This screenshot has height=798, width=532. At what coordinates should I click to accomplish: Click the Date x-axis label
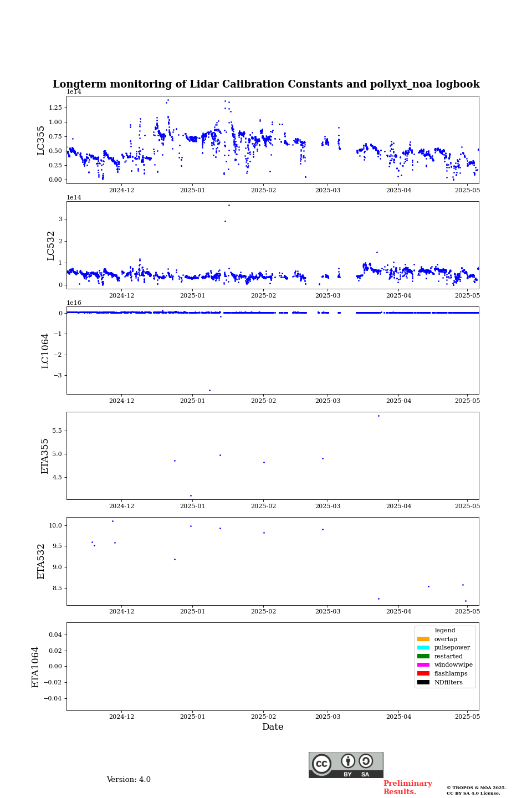(273, 727)
